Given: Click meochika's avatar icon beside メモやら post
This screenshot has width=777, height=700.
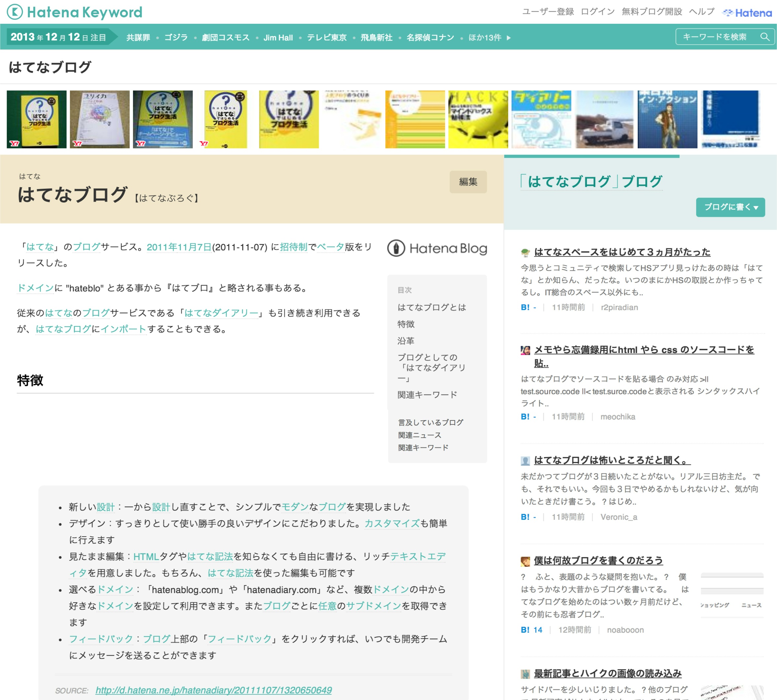Looking at the screenshot, I should pos(525,350).
